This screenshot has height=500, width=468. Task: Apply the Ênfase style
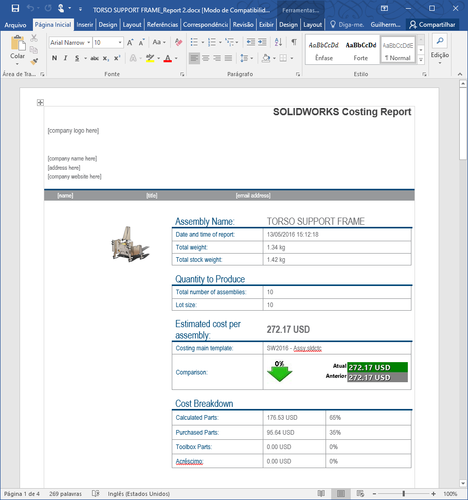point(324,50)
